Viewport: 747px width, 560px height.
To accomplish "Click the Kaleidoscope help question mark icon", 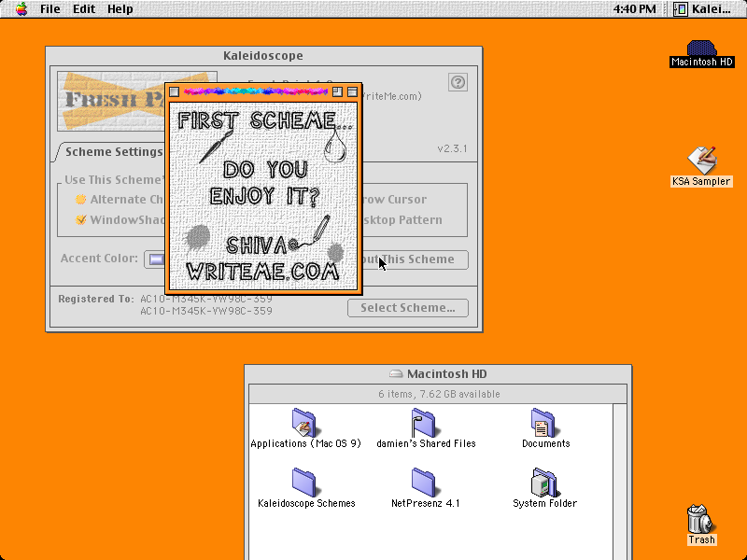I will click(458, 82).
